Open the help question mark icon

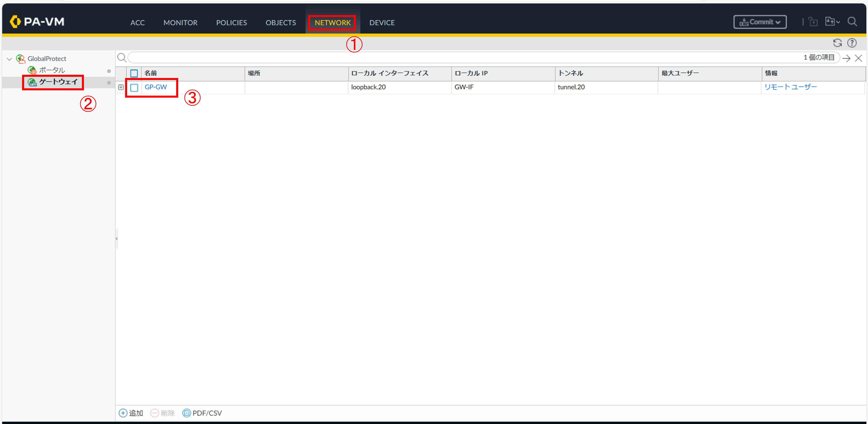click(x=852, y=43)
